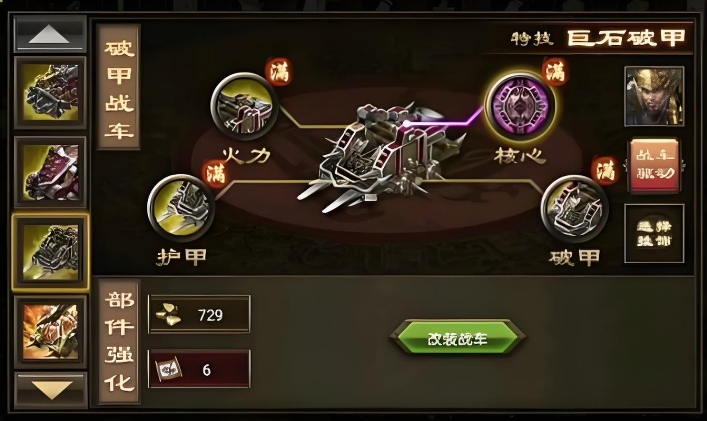Click the red button under the portrait
The image size is (707, 421).
pyautogui.click(x=654, y=165)
